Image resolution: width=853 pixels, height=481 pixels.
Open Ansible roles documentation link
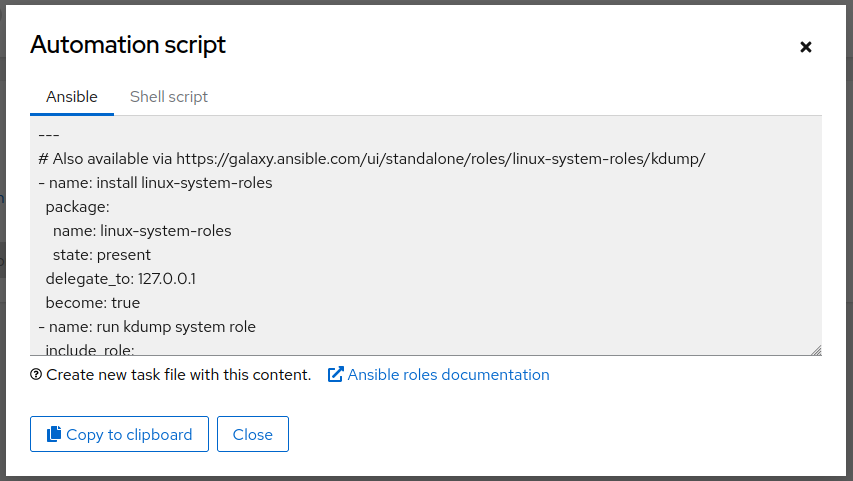pos(448,375)
